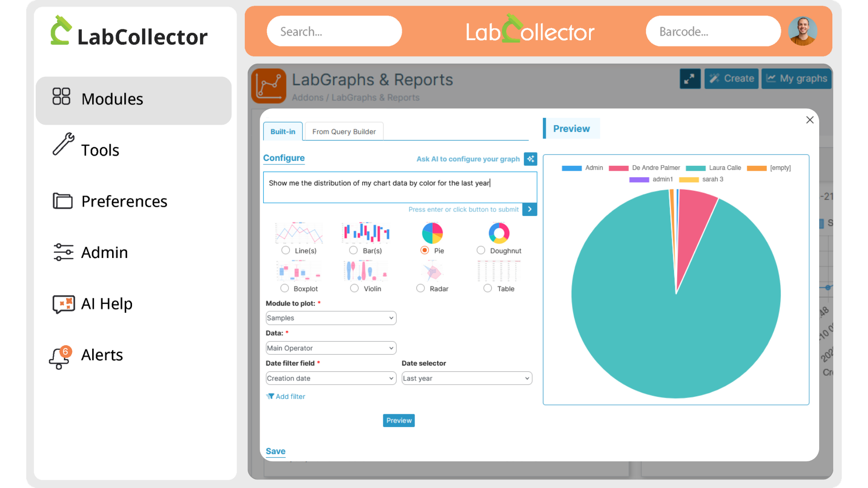Click the Add filter link
This screenshot has height=488, width=868.
point(290,396)
